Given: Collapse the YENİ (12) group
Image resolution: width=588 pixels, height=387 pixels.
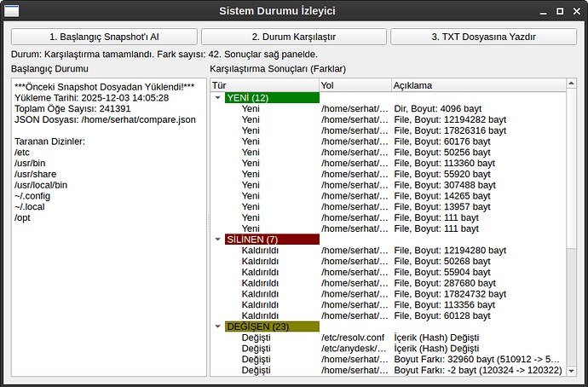Looking at the screenshot, I should 217,98.
